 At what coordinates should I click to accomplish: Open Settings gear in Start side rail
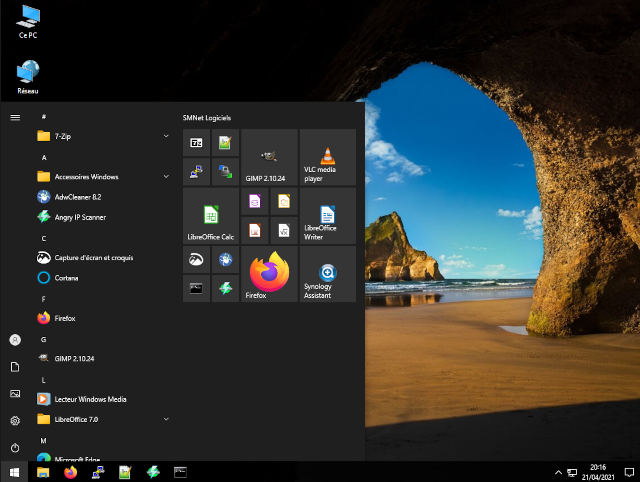15,421
